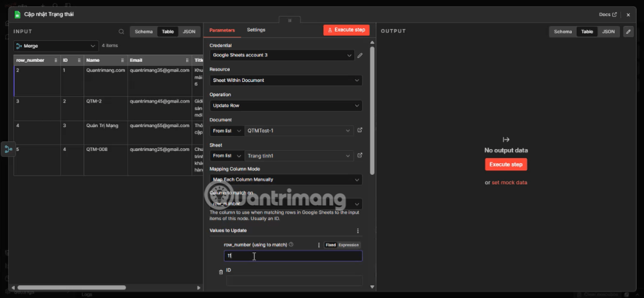Select Fixed mode for row_number

(x=330, y=245)
